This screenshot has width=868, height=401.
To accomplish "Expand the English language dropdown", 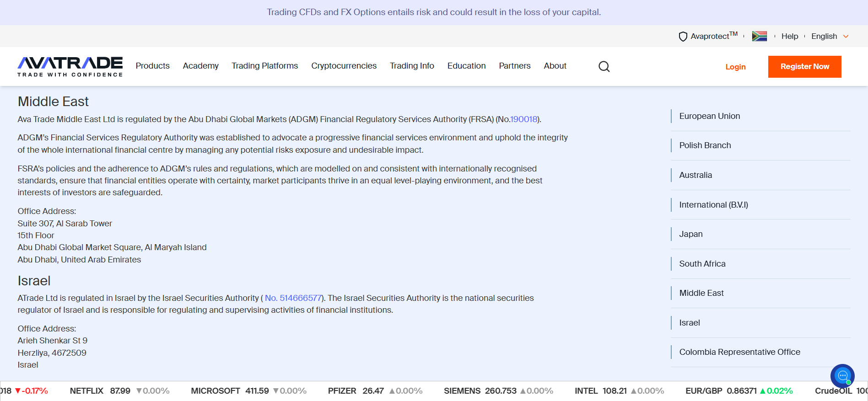I will click(x=830, y=36).
